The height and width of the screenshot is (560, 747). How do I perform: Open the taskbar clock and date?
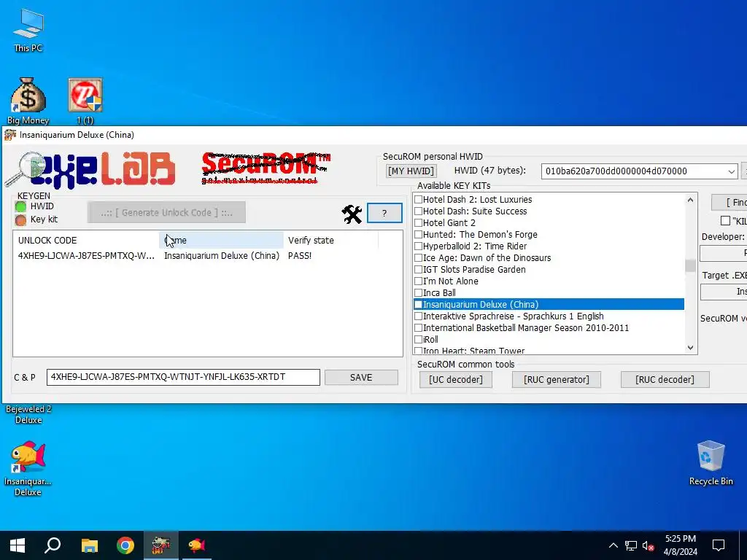point(681,545)
